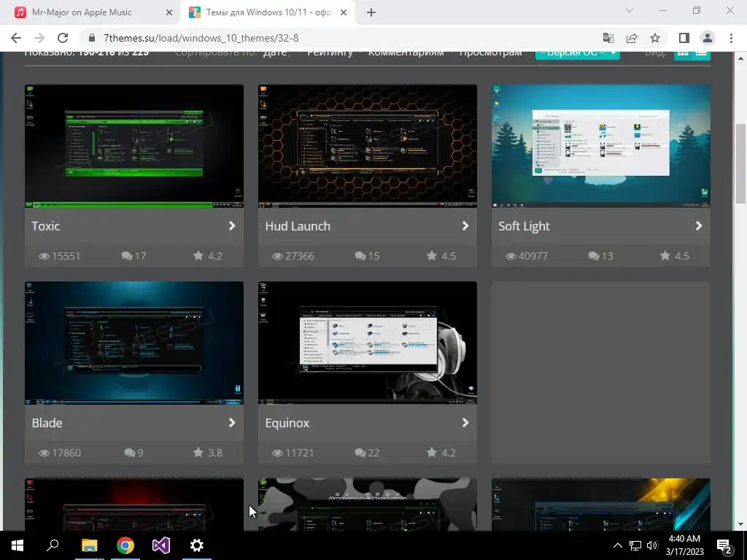Viewport: 747px width, 560px height.
Task: Open the Chrome profile avatar menu
Action: click(708, 38)
